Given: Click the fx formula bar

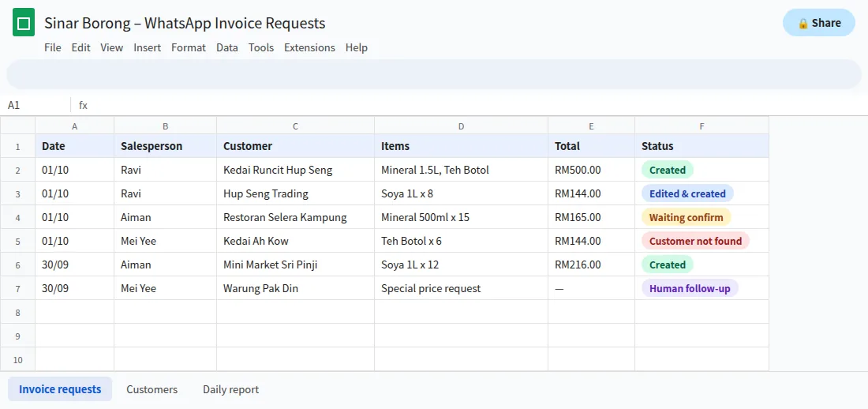Looking at the screenshot, I should (470, 105).
